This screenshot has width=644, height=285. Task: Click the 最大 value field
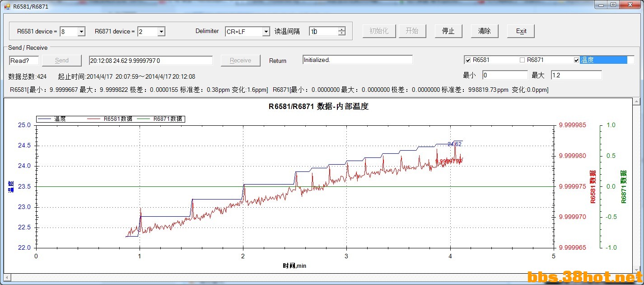(x=576, y=75)
